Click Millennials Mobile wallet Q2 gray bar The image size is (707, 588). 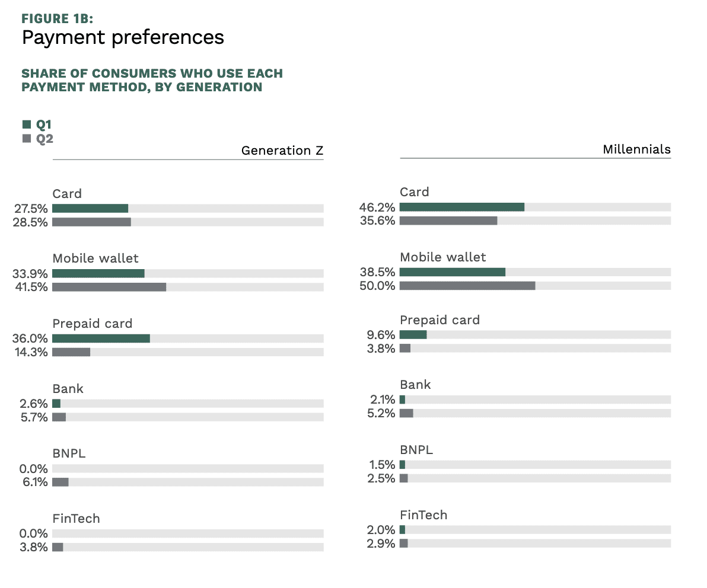[467, 286]
